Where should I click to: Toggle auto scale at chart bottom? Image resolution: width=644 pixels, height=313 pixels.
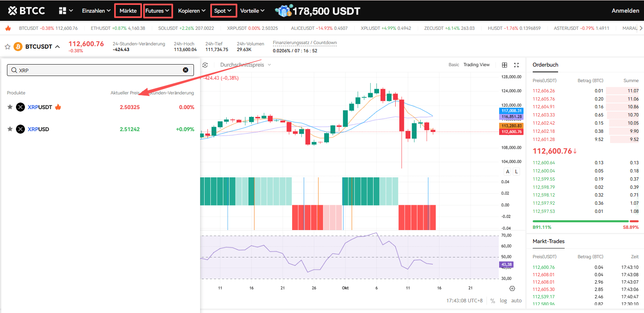pyautogui.click(x=516, y=301)
